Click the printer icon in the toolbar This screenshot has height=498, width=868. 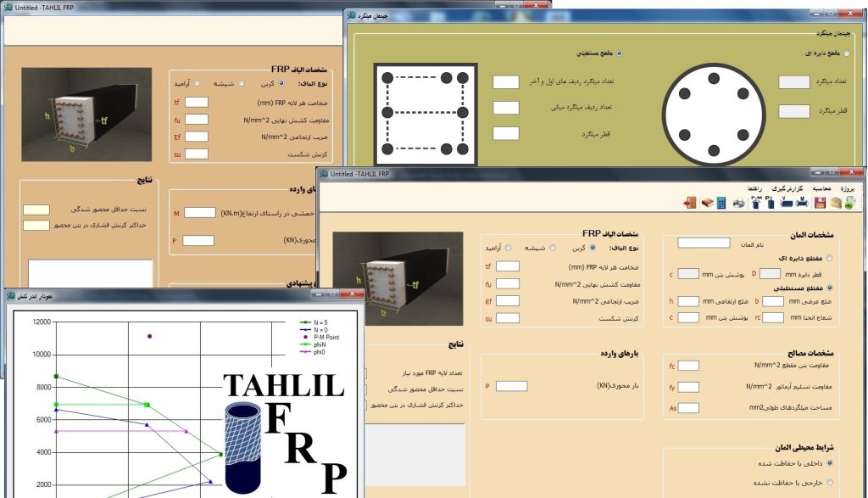[x=738, y=203]
